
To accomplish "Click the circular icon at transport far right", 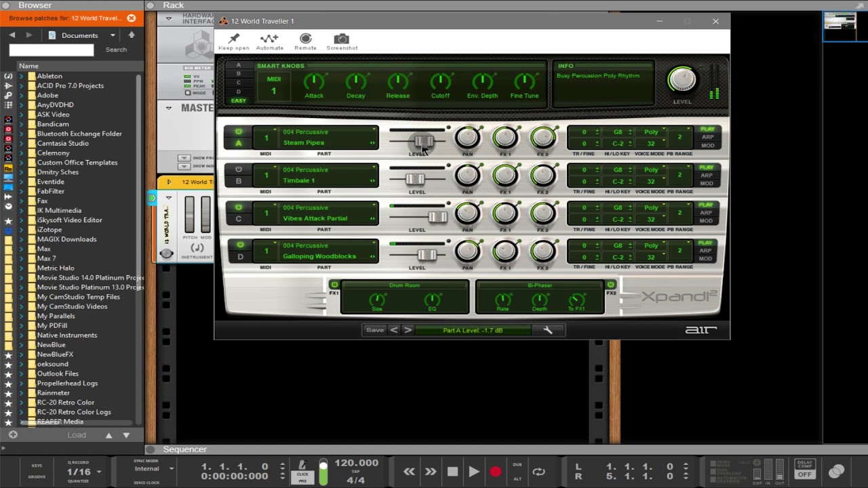I will click(x=837, y=471).
